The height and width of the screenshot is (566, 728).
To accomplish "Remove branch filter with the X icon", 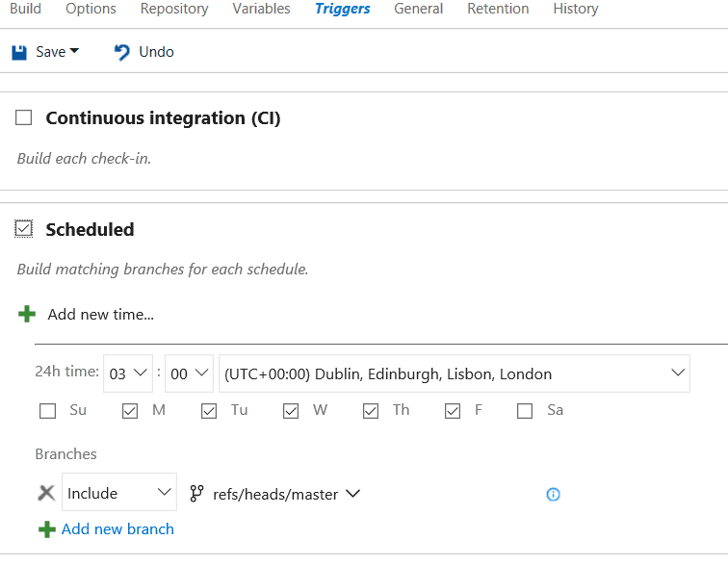I will tap(46, 493).
